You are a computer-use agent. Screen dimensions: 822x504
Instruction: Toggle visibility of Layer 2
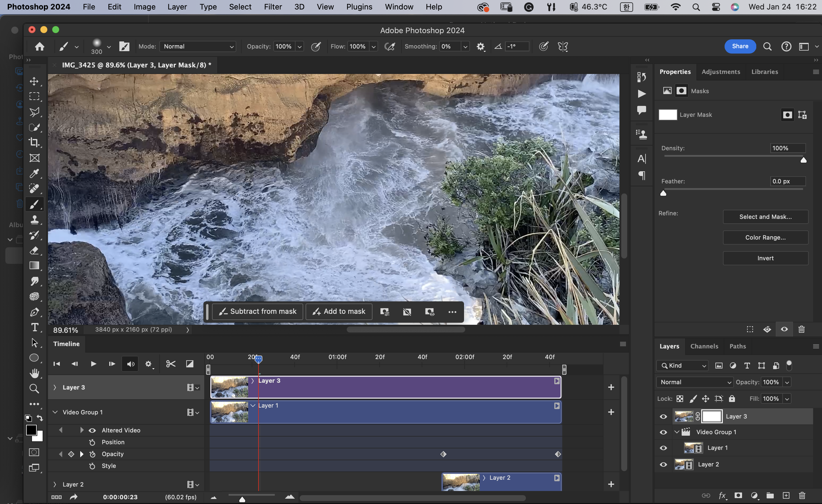click(x=663, y=464)
